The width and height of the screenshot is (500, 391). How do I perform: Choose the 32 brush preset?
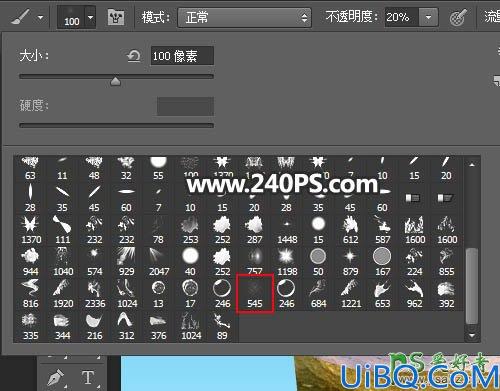pyautogui.click(x=126, y=169)
